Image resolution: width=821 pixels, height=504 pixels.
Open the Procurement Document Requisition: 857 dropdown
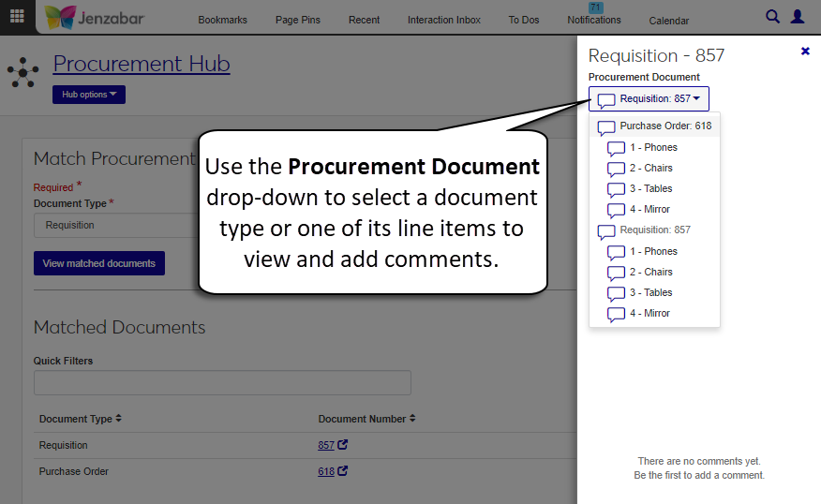649,99
